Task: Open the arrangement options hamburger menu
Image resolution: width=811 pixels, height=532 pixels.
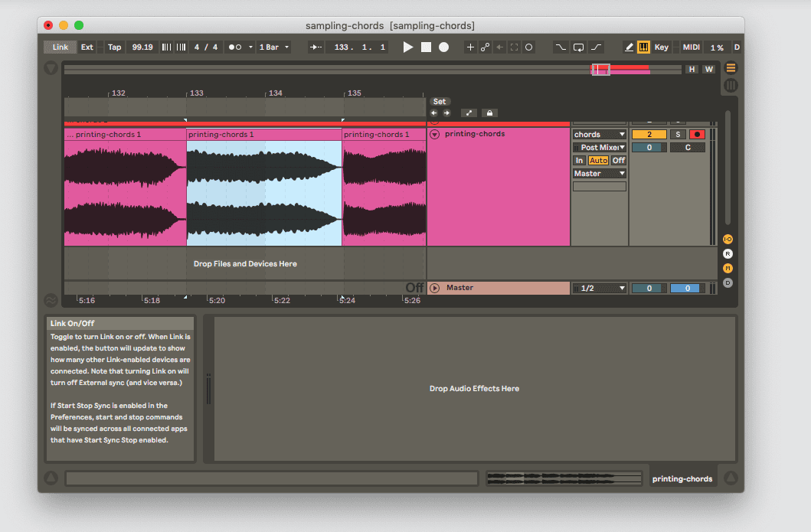Action: tap(731, 67)
